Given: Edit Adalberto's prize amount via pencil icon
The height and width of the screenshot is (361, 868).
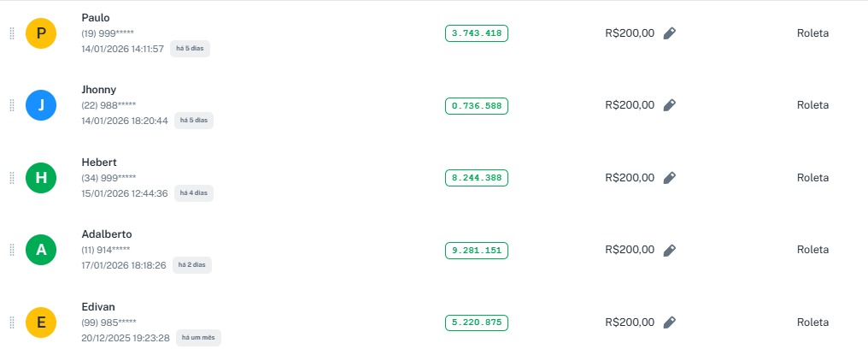Looking at the screenshot, I should point(670,250).
